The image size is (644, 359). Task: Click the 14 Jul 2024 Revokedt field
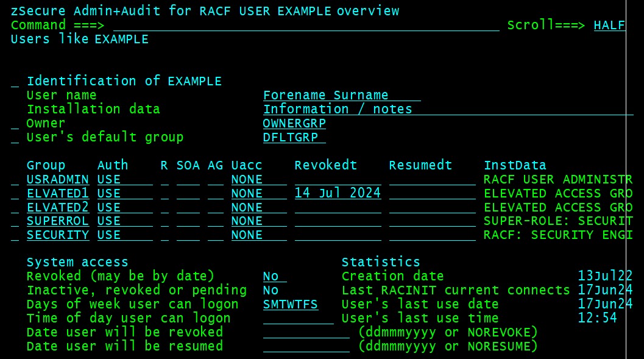coord(338,193)
